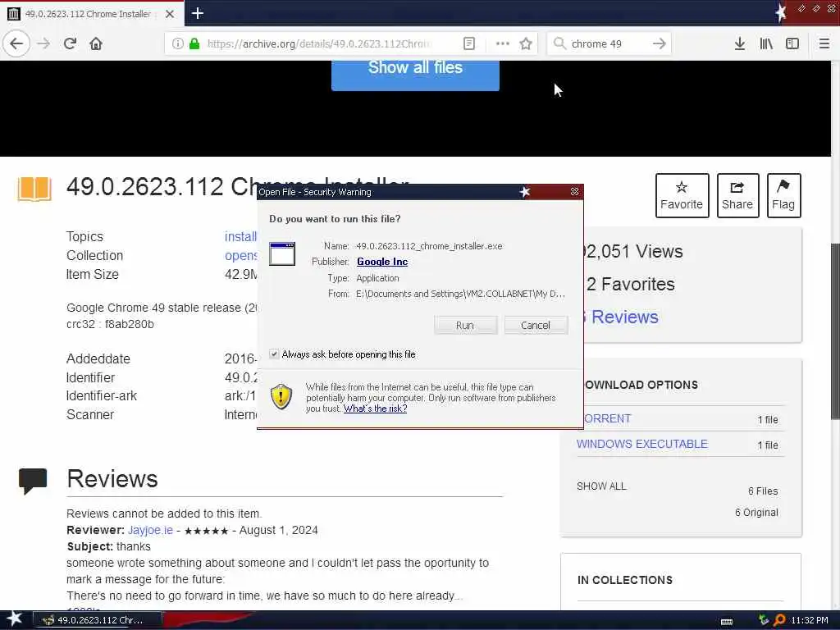Open the Google Inc publisher link

(x=382, y=262)
